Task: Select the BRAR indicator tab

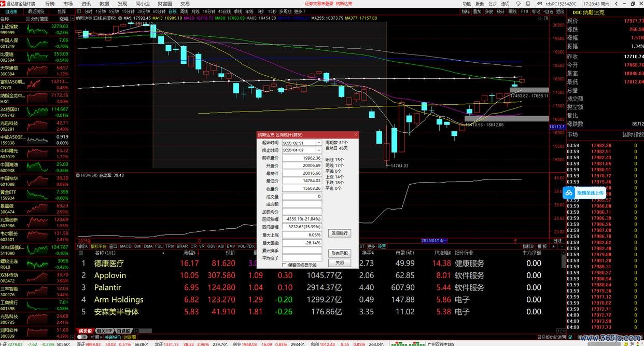Action: (x=182, y=246)
